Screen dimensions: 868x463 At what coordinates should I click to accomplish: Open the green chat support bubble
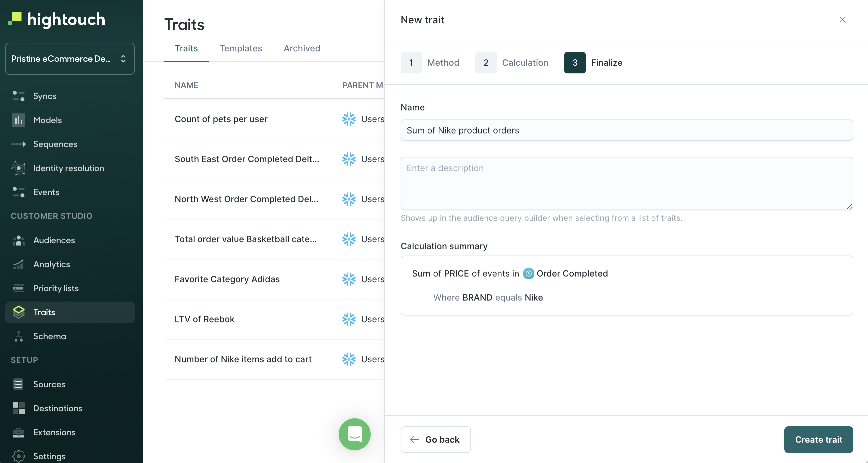coord(354,434)
